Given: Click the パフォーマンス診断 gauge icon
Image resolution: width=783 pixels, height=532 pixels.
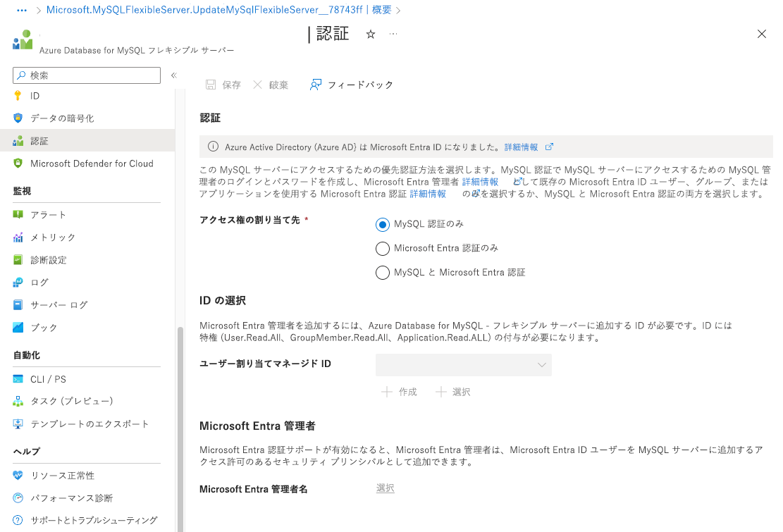Looking at the screenshot, I should click(18, 498).
